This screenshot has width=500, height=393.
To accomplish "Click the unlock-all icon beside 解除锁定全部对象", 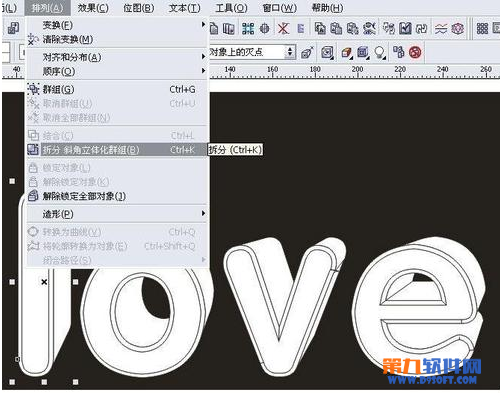I will click(x=33, y=196).
